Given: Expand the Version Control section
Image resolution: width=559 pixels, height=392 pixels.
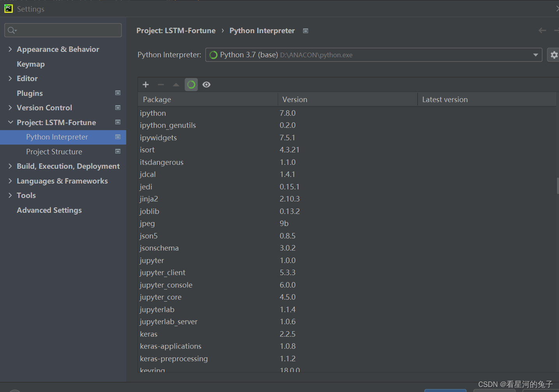Looking at the screenshot, I should tap(10, 108).
